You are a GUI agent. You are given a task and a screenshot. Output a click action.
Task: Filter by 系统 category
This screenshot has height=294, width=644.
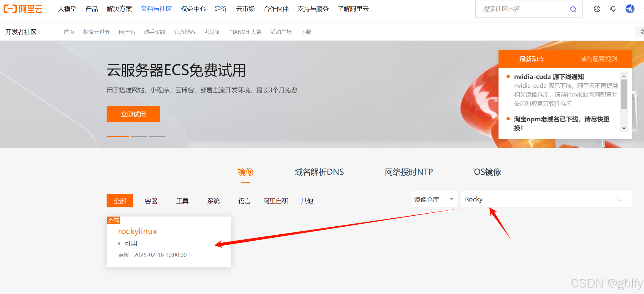tap(213, 201)
